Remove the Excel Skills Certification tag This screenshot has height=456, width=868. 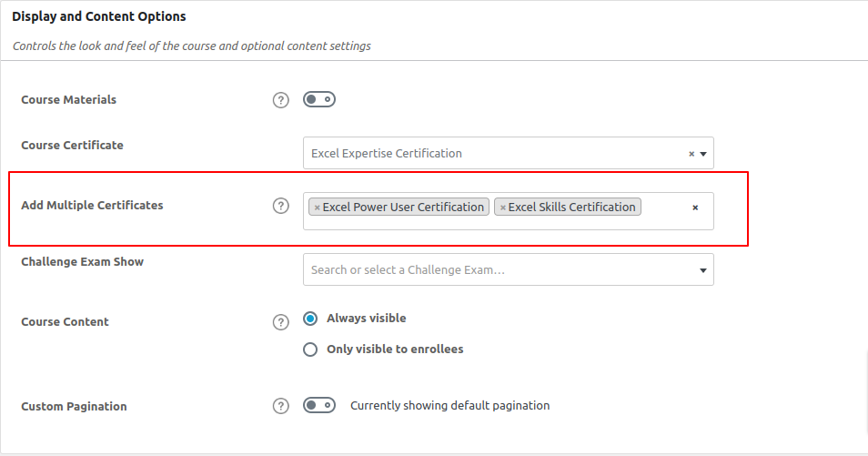click(502, 208)
